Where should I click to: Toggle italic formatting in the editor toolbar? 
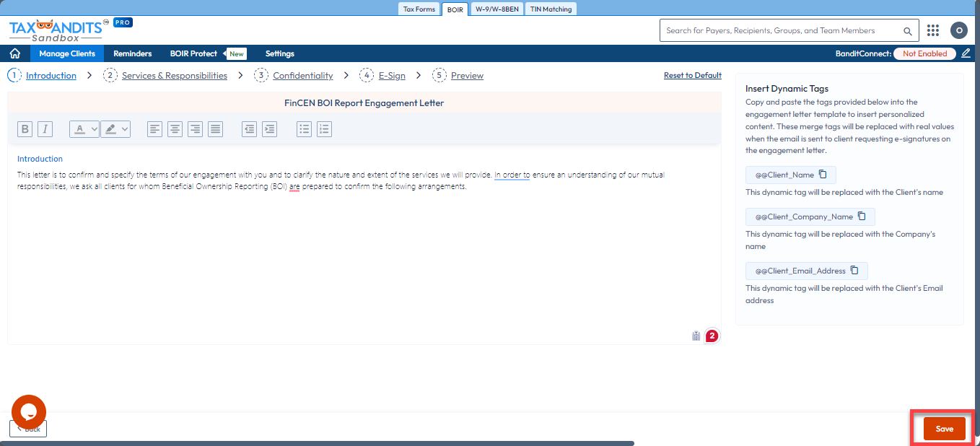tap(45, 129)
